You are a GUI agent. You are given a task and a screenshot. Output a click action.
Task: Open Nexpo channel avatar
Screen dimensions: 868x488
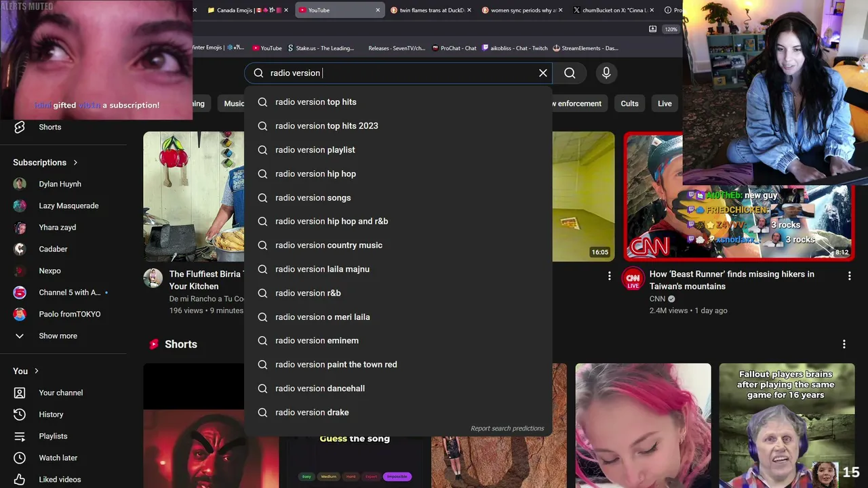point(20,271)
